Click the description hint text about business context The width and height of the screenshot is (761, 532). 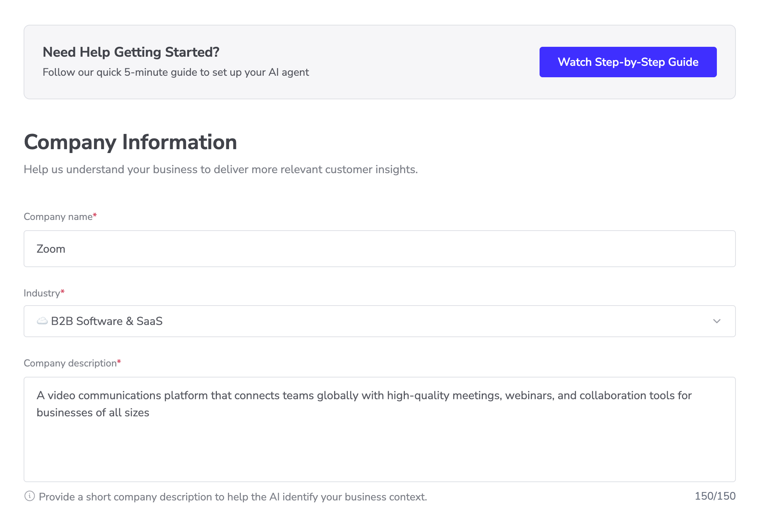[233, 497]
